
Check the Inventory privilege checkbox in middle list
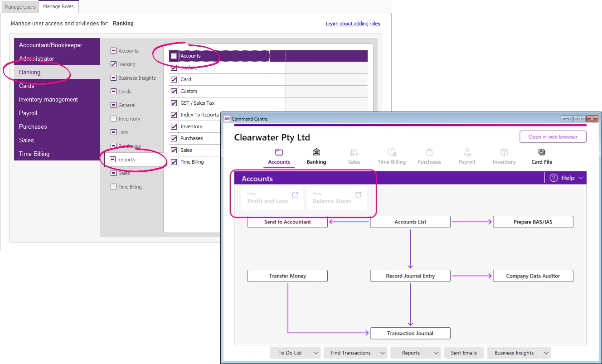pos(113,119)
